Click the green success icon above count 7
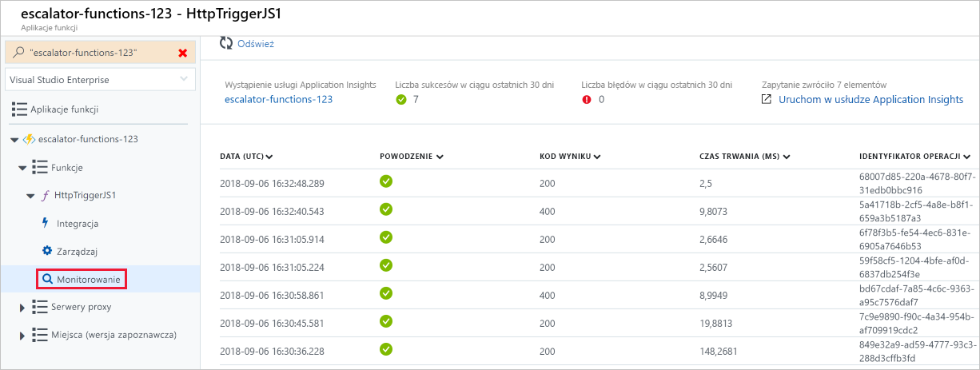The width and height of the screenshot is (980, 370). 401,100
